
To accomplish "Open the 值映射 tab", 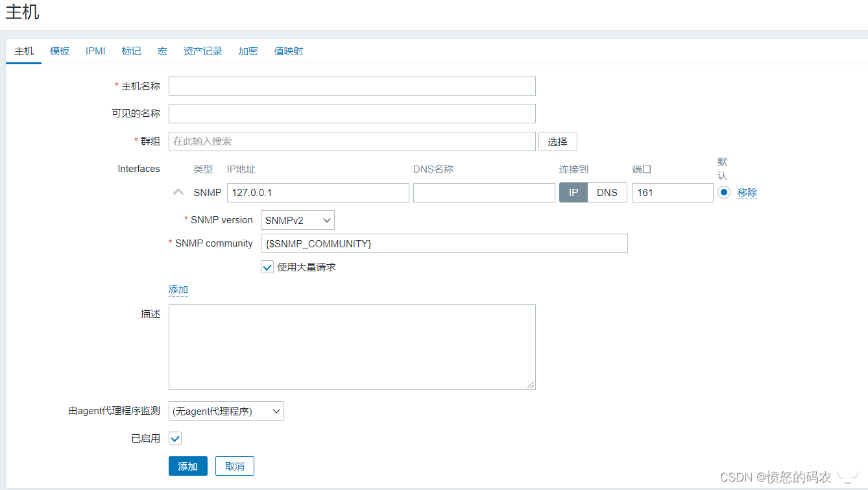I will coord(289,51).
